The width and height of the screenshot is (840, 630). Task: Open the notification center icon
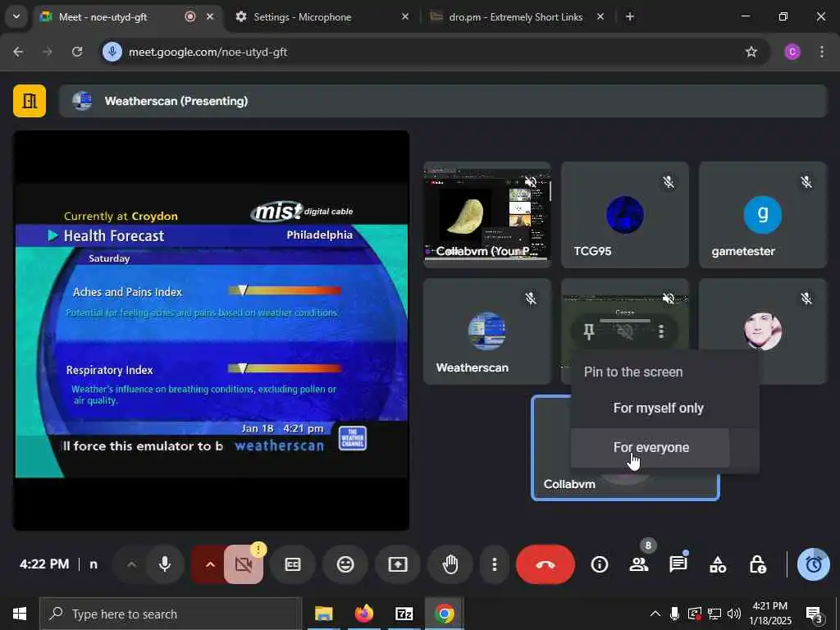(x=815, y=614)
